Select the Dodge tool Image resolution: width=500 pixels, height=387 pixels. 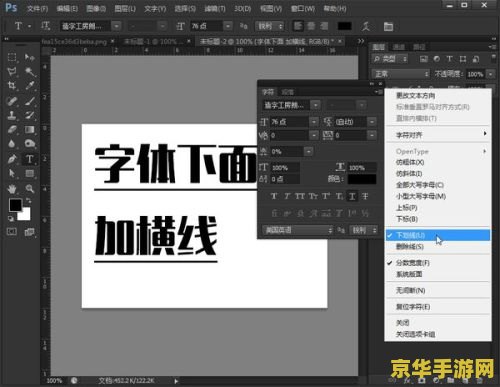click(x=29, y=144)
